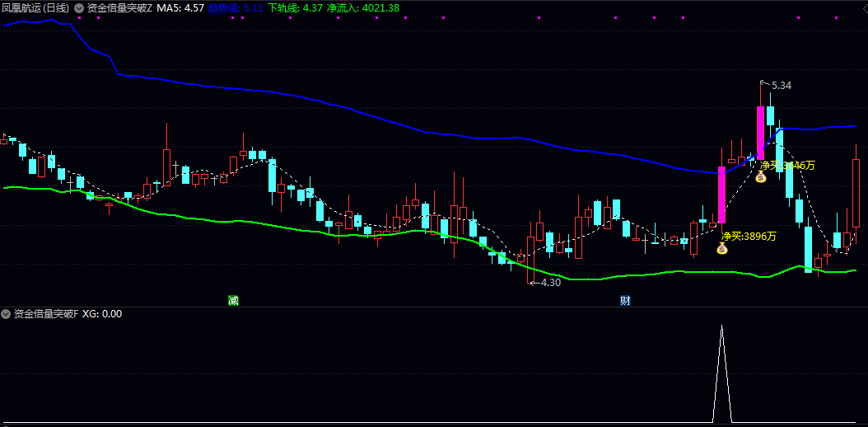Open the 资金倍量突破Z indicator dropdown arrow

[79, 7]
